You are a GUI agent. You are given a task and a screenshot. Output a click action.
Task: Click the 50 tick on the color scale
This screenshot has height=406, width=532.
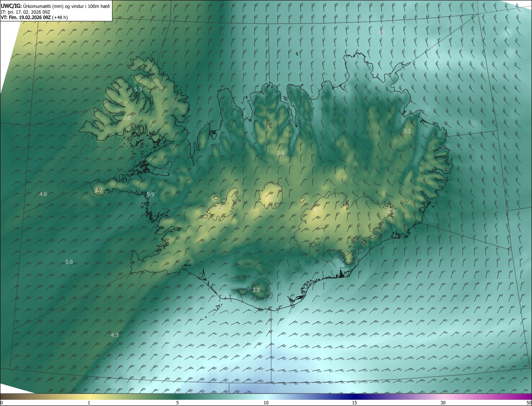coord(529,403)
